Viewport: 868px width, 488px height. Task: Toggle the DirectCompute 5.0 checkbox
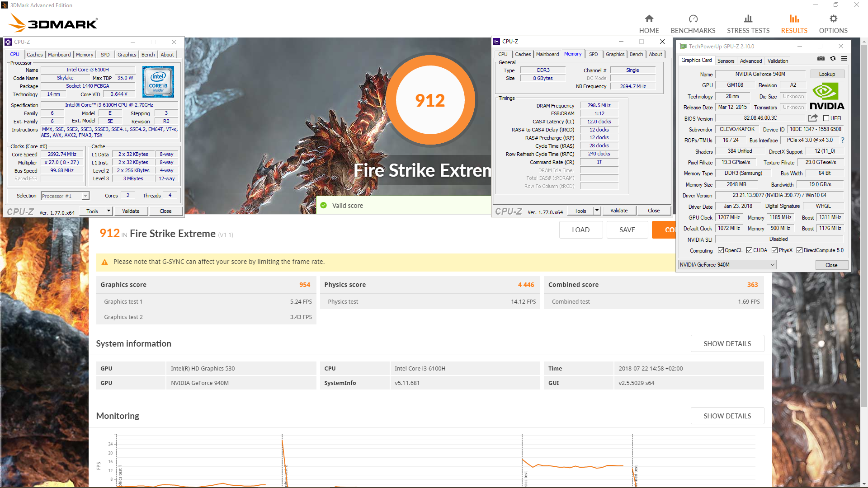click(x=799, y=250)
